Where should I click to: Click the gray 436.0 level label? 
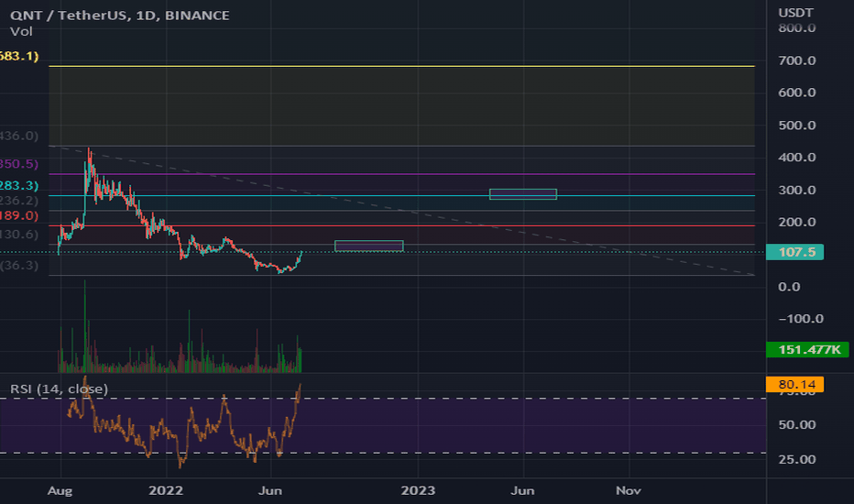tap(19, 136)
